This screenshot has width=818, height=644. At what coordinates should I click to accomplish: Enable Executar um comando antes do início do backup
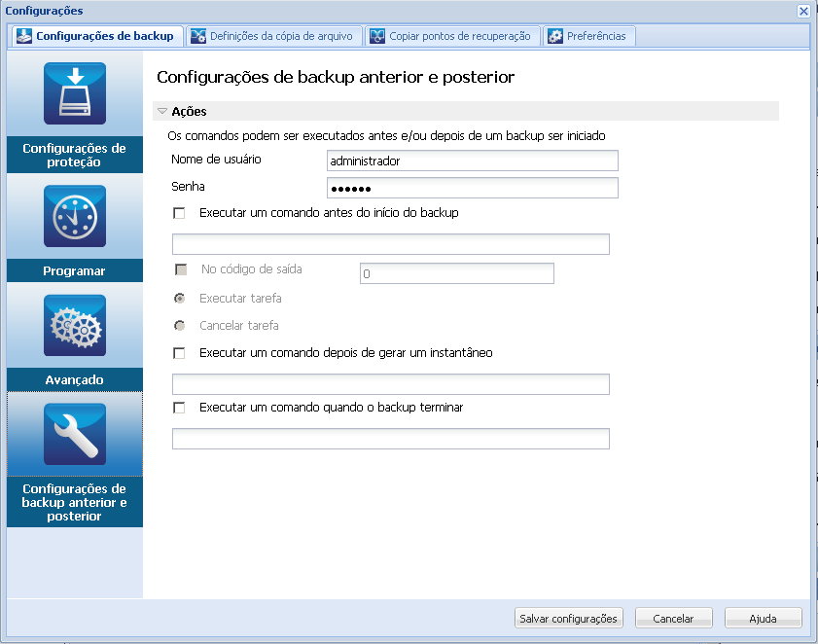coord(180,212)
